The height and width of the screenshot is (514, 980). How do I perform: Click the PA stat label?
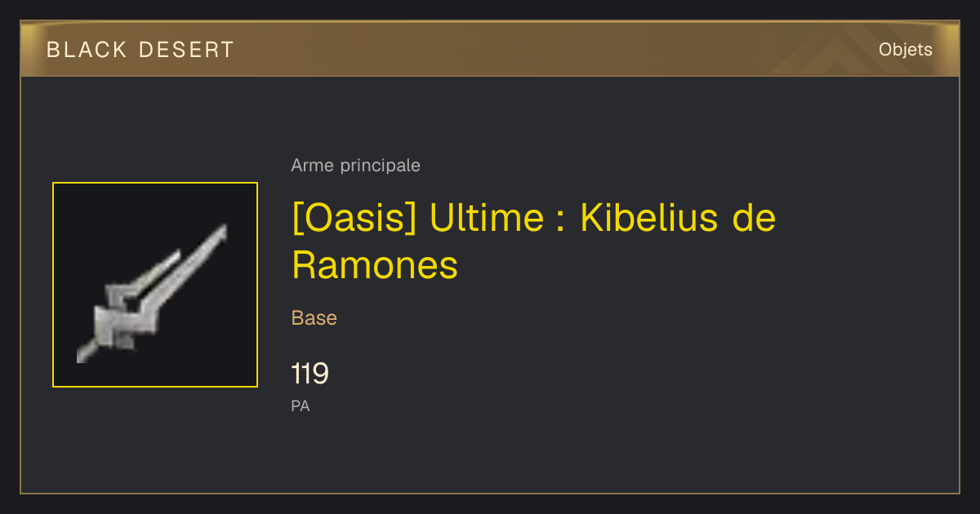(x=301, y=405)
